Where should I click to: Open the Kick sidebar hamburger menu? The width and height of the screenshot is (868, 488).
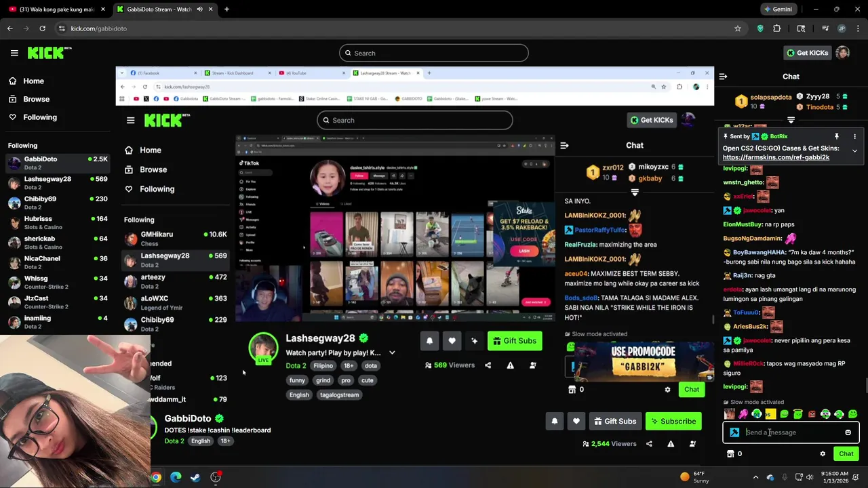pyautogui.click(x=14, y=53)
